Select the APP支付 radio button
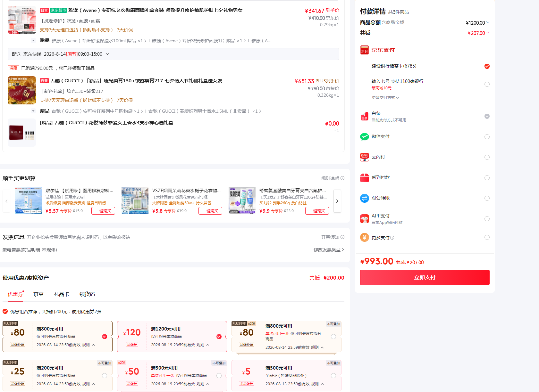This screenshot has width=539, height=392. point(487,219)
